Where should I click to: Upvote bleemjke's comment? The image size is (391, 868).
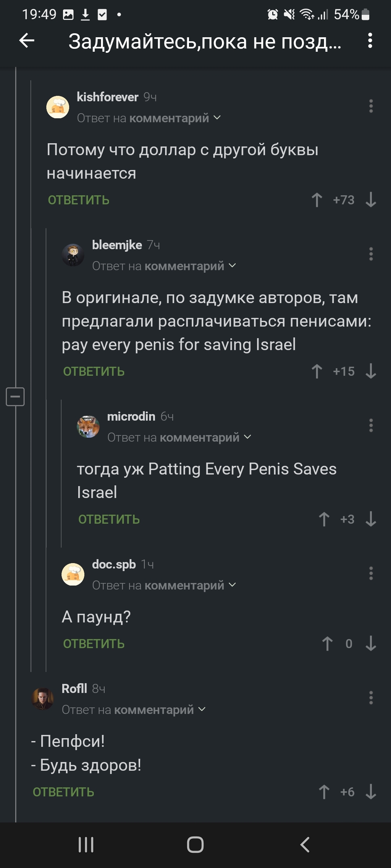pyautogui.click(x=317, y=371)
